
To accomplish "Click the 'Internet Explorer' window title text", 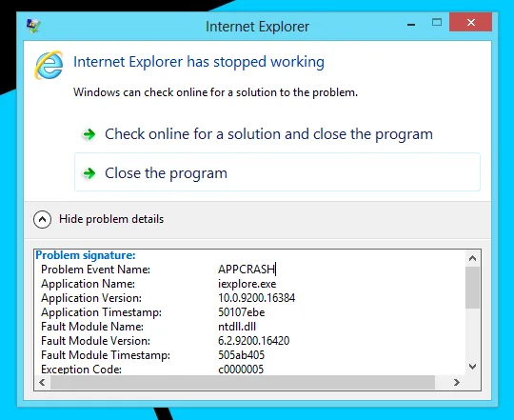I will (x=257, y=27).
